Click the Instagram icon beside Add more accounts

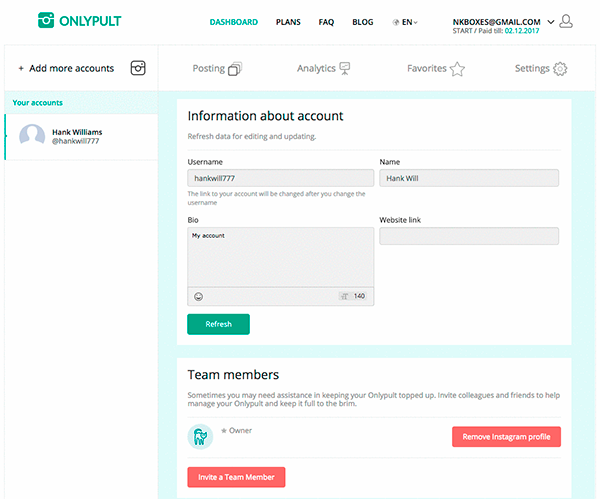(138, 68)
